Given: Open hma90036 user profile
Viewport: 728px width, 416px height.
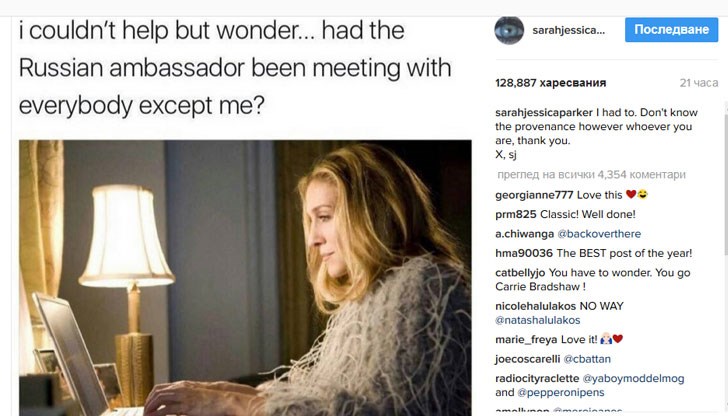Looking at the screenshot, I should click(x=524, y=254).
